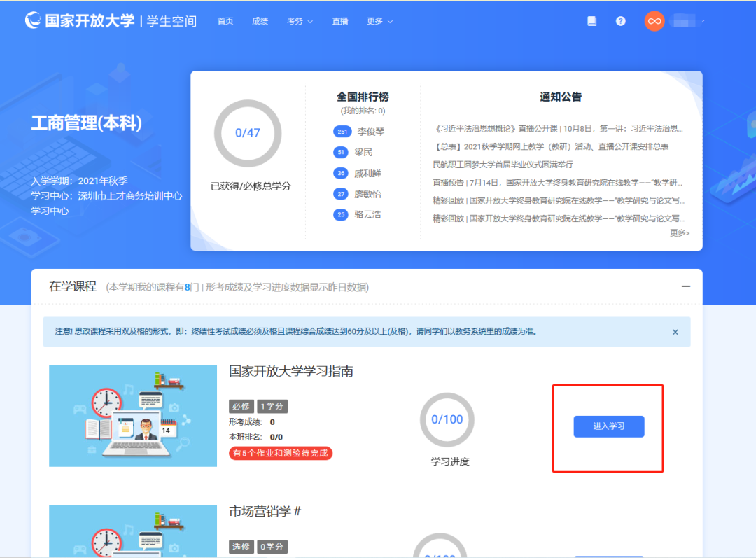Click the 0学分 tag
The height and width of the screenshot is (558, 756).
pyautogui.click(x=272, y=546)
